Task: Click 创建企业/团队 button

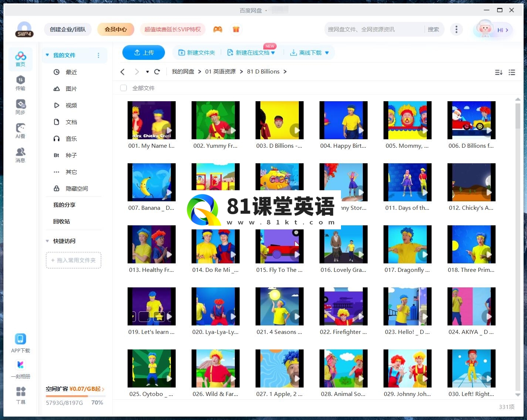Action: [x=68, y=29]
